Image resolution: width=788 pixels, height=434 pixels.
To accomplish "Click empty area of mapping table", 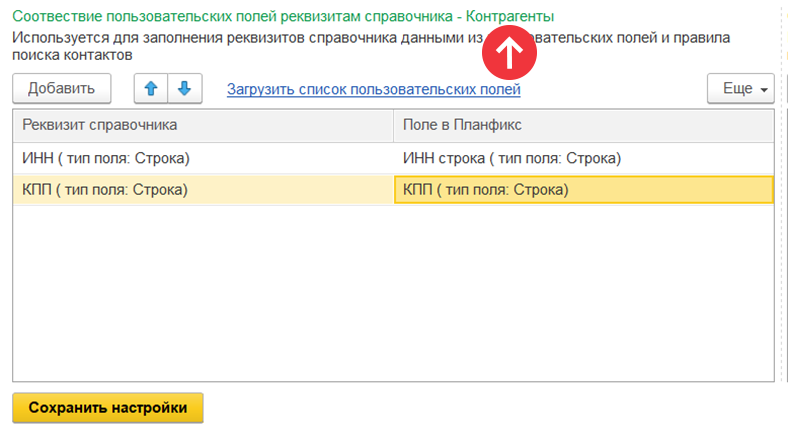I will tap(393, 291).
